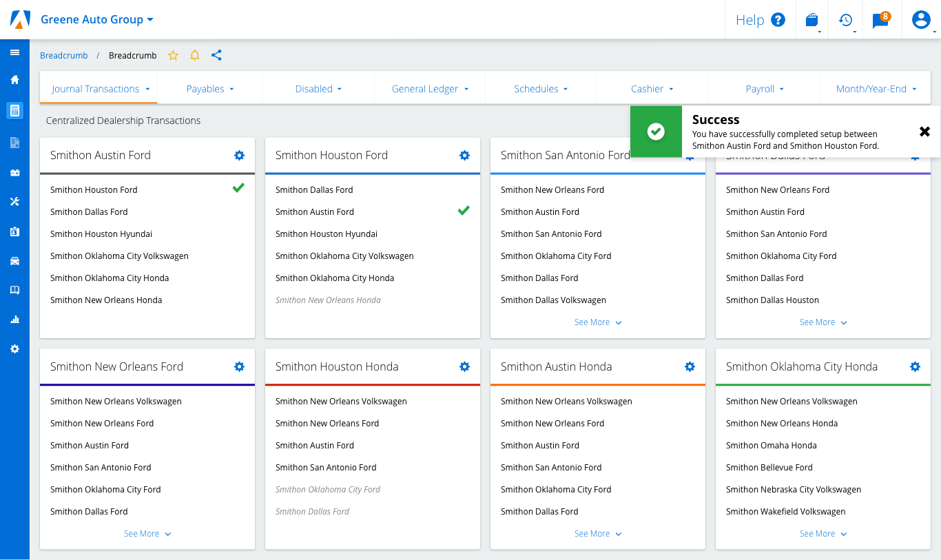The width and height of the screenshot is (941, 560).
Task: Toggle green checkmark next to Smithon Austin Ford
Action: (464, 210)
